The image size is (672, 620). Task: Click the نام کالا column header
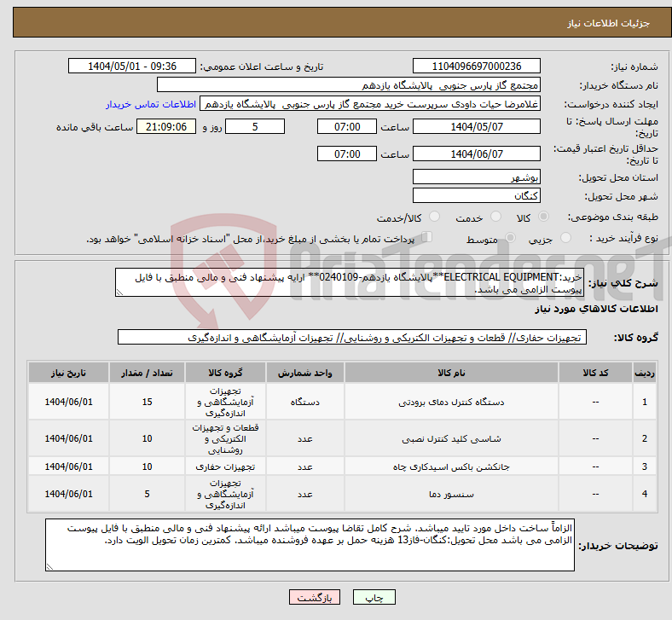click(x=451, y=373)
